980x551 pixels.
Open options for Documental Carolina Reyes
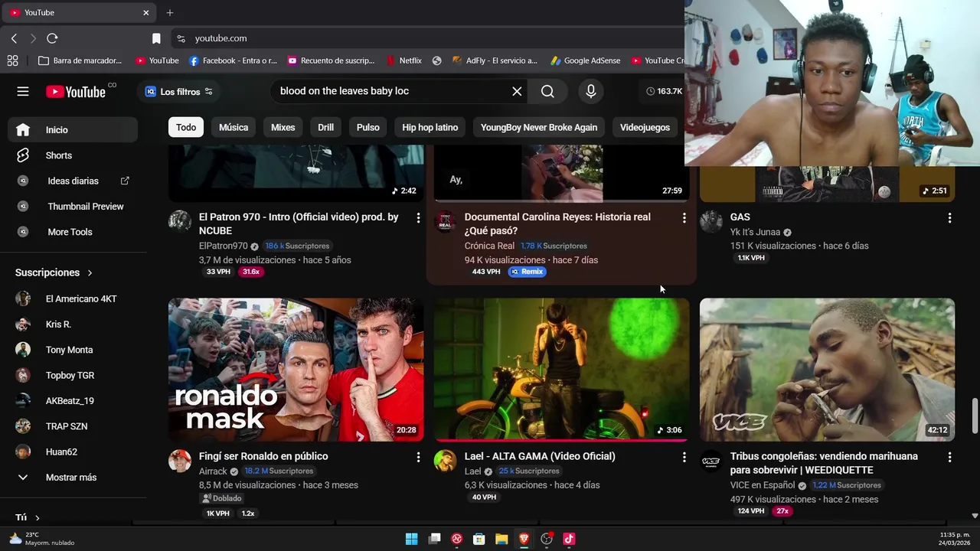pyautogui.click(x=684, y=218)
